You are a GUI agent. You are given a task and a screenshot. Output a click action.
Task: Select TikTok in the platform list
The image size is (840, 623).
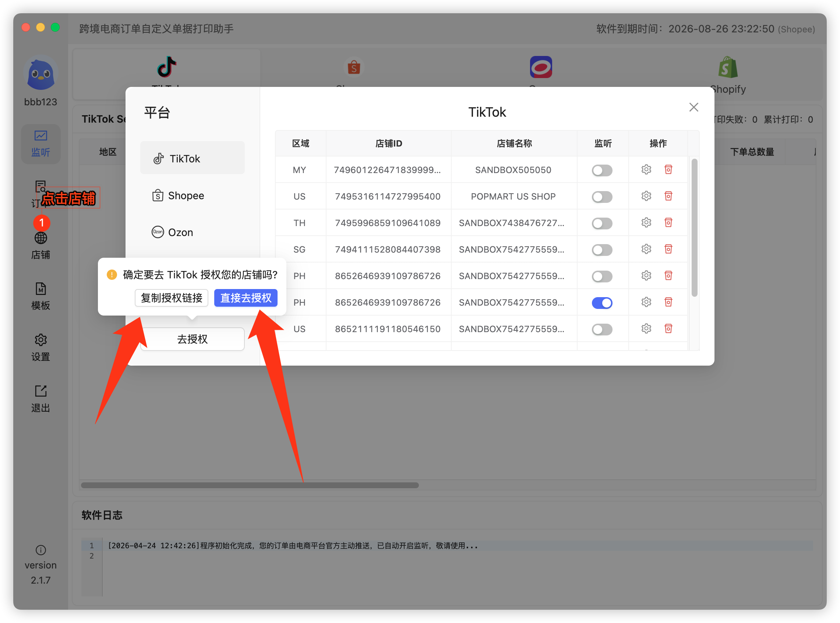click(x=192, y=158)
